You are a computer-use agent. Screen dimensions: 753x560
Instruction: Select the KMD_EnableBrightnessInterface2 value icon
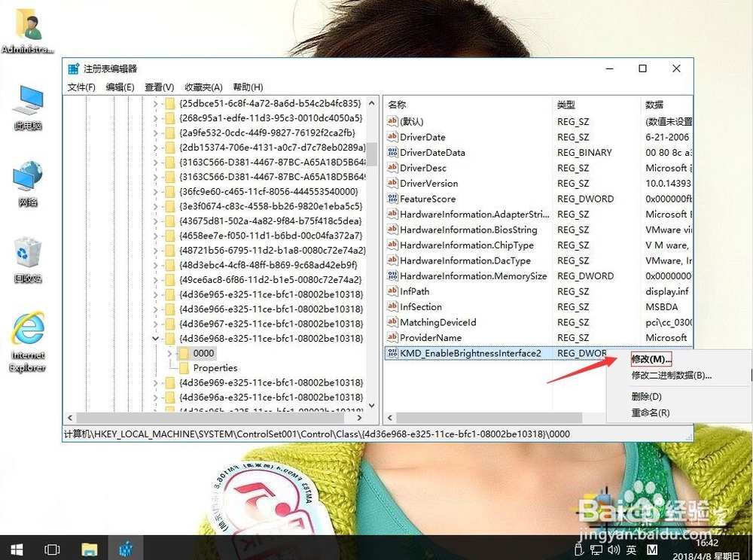point(392,353)
